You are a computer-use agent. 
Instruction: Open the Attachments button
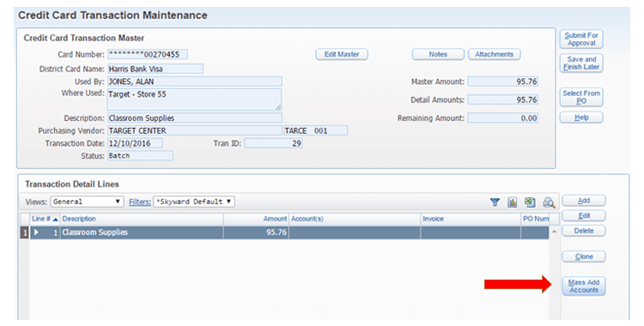494,54
